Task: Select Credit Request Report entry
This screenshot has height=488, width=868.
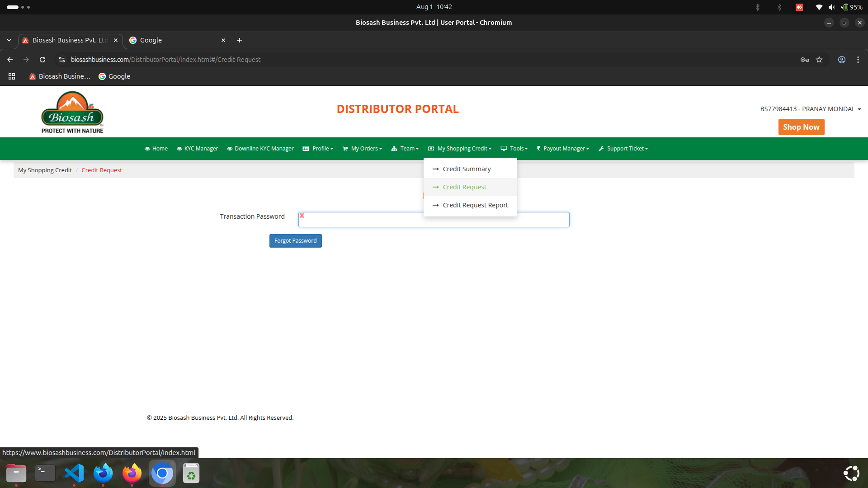Action: pyautogui.click(x=470, y=205)
